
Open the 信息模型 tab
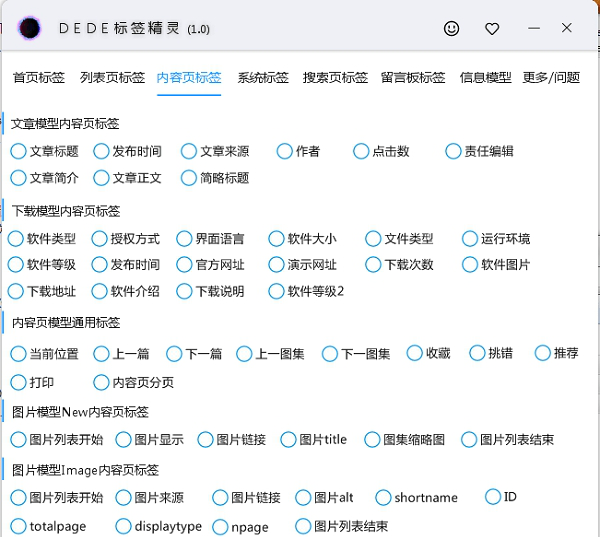click(485, 78)
